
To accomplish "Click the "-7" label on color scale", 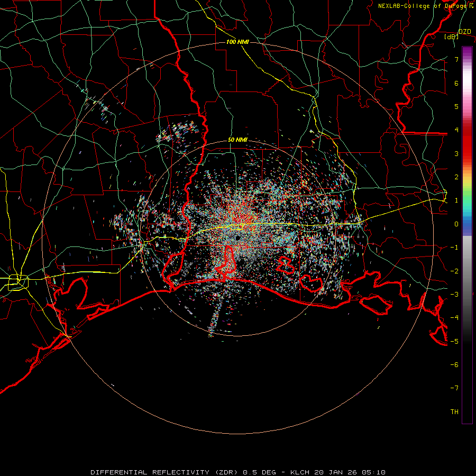I will 454,388.
